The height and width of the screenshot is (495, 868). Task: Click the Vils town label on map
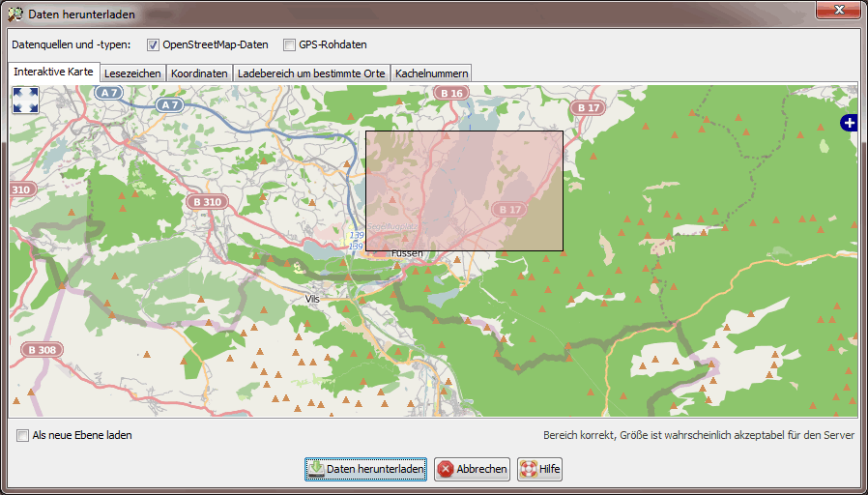tap(311, 299)
